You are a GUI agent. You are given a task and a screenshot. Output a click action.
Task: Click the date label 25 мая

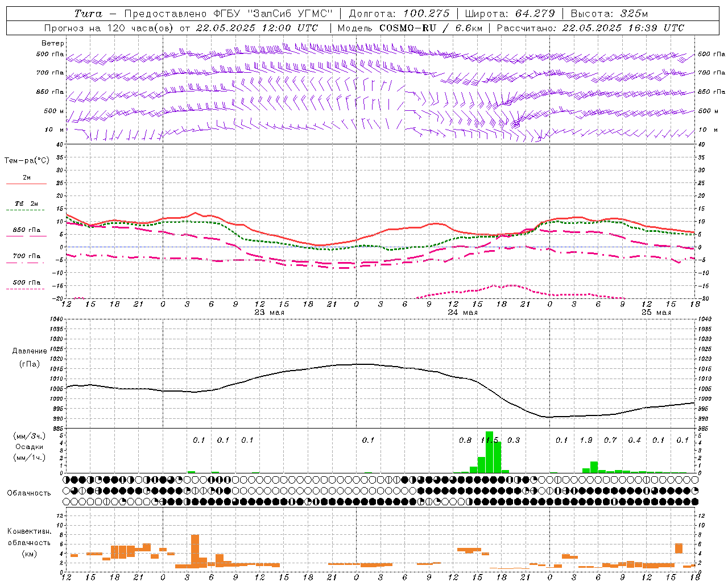656,313
